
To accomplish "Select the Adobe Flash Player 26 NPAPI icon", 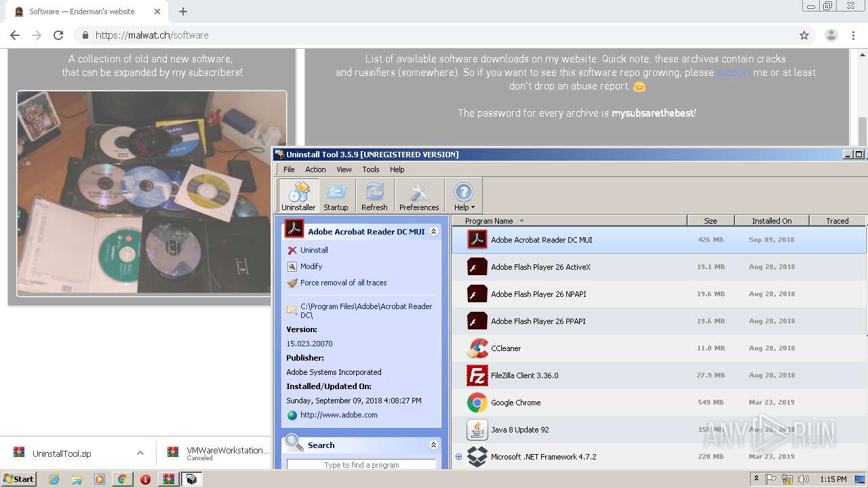I will pos(477,293).
